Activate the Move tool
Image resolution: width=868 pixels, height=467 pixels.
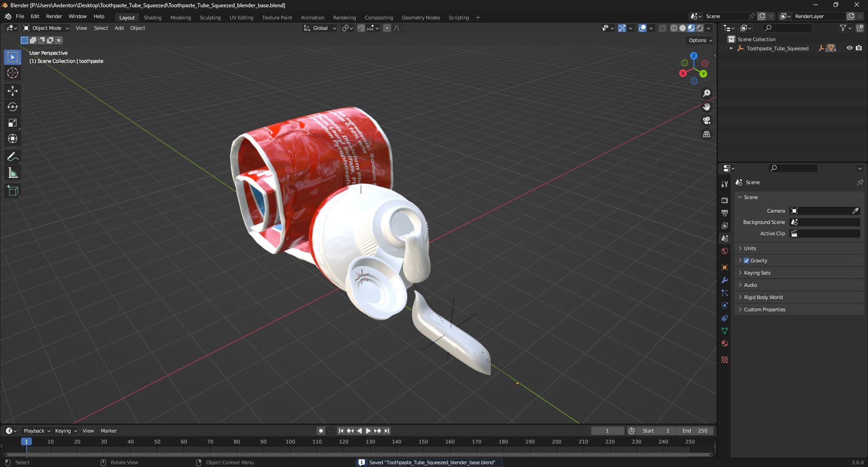(x=13, y=91)
